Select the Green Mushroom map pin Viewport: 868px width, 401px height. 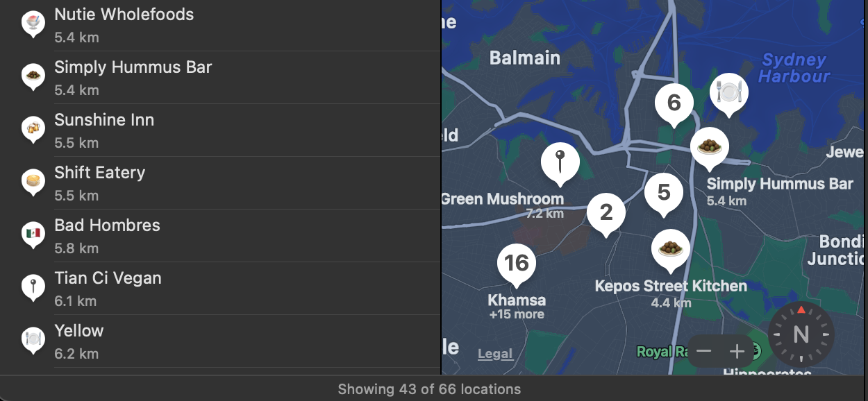click(560, 165)
